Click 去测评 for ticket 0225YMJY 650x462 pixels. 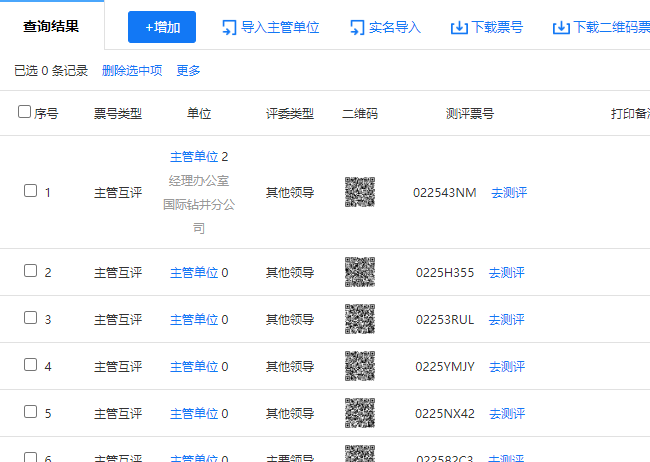pos(507,366)
